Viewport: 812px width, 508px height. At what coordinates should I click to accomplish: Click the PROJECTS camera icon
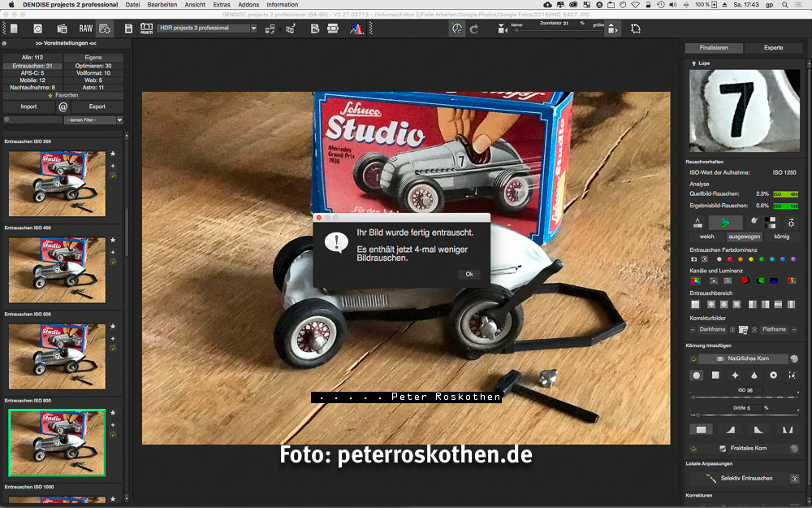pyautogui.click(x=146, y=28)
